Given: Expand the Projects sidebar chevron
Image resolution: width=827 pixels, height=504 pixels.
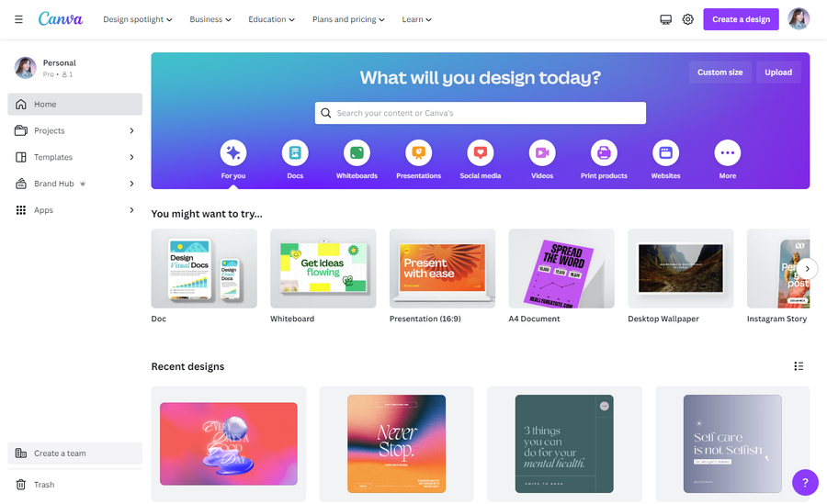Looking at the screenshot, I should 131,130.
